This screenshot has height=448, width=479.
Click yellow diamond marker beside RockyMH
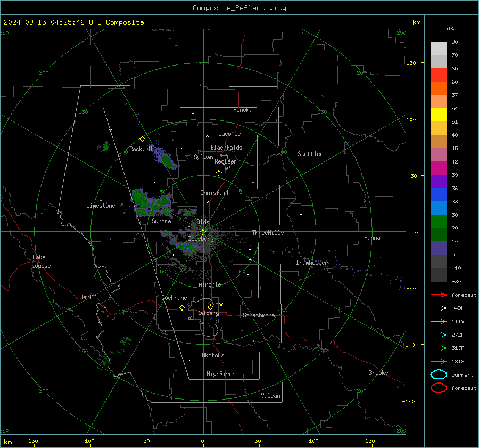pyautogui.click(x=142, y=139)
